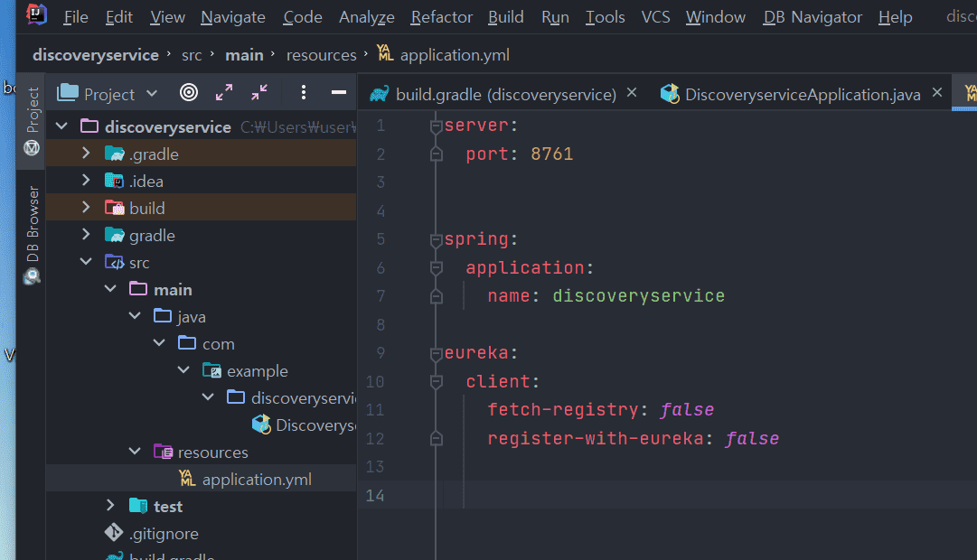Click the IntelliJ IDEA logo icon
This screenshot has height=560, width=977.
36,15
